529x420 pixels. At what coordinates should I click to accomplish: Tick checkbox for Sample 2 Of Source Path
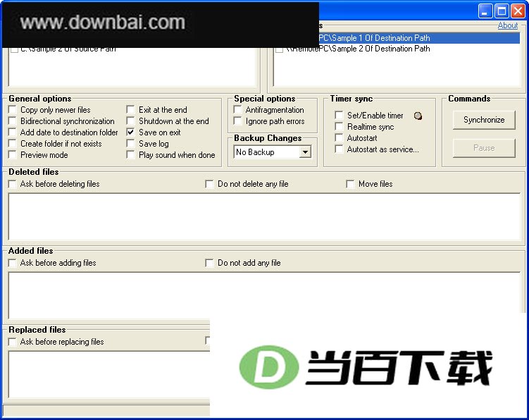click(x=14, y=49)
